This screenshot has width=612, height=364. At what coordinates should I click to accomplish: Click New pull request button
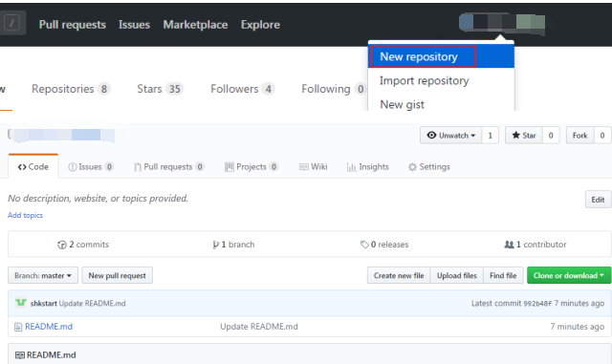(117, 275)
